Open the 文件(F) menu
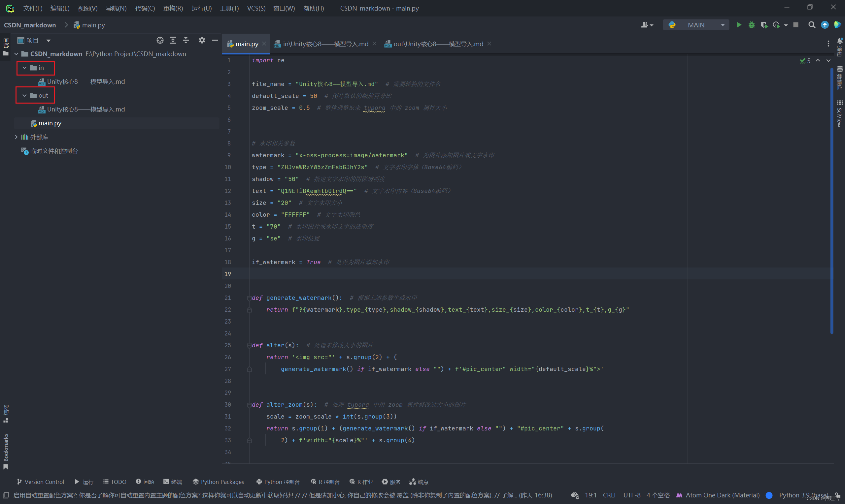Screen dimensions: 845x504 pos(33,8)
